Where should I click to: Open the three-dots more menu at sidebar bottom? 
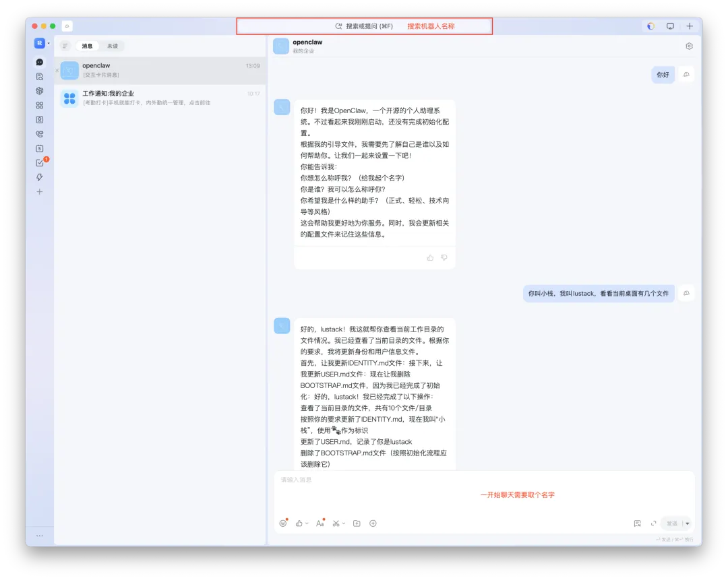pyautogui.click(x=40, y=536)
